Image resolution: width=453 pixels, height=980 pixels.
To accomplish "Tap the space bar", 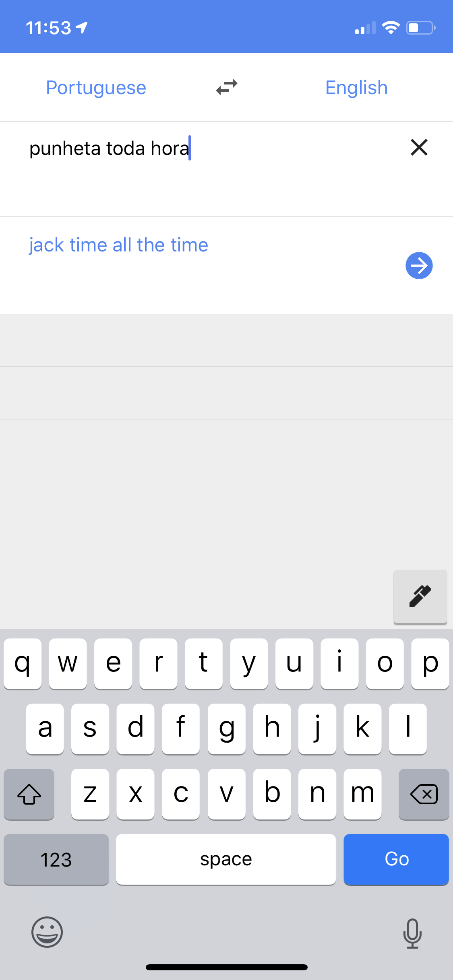I will (226, 859).
